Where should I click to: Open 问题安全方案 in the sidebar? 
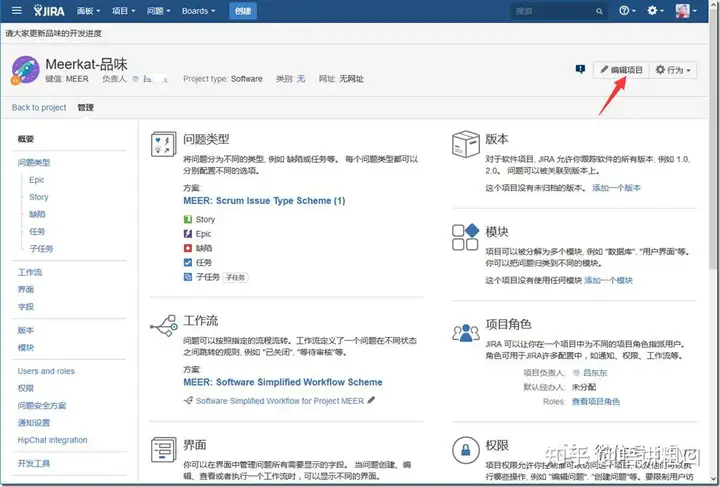pos(42,406)
